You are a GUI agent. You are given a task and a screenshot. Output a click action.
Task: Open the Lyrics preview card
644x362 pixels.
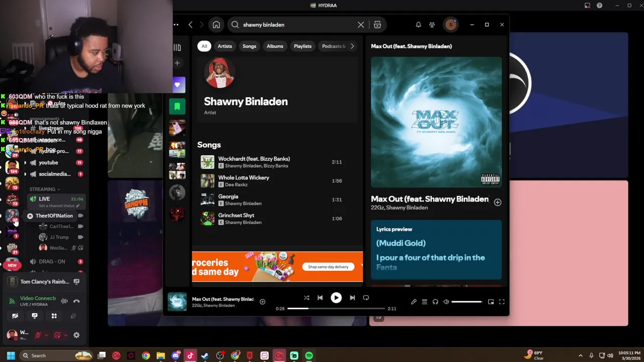[436, 250]
